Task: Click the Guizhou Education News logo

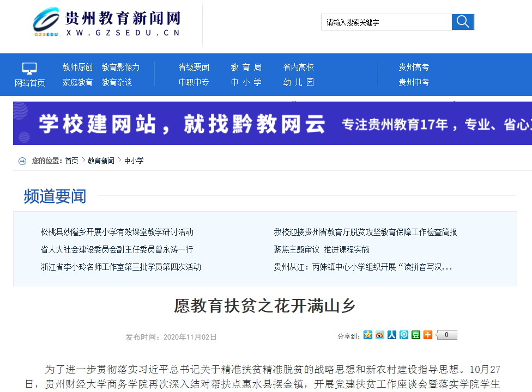Action: point(107,23)
